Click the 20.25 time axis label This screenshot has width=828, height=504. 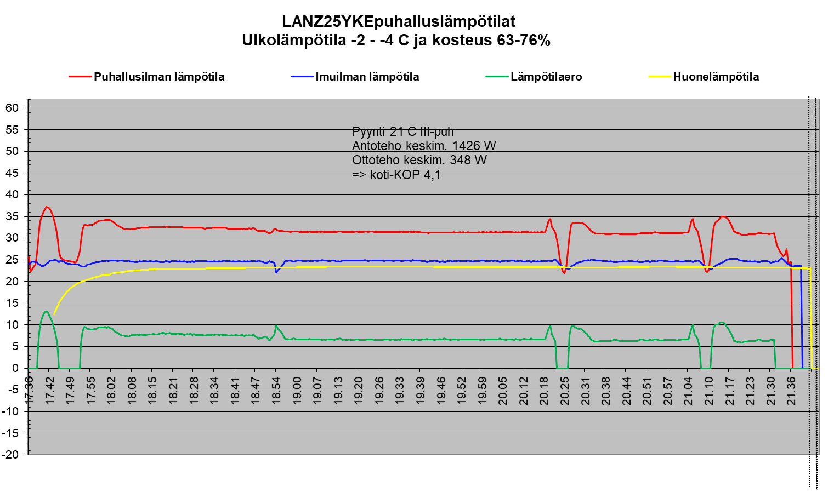(564, 390)
